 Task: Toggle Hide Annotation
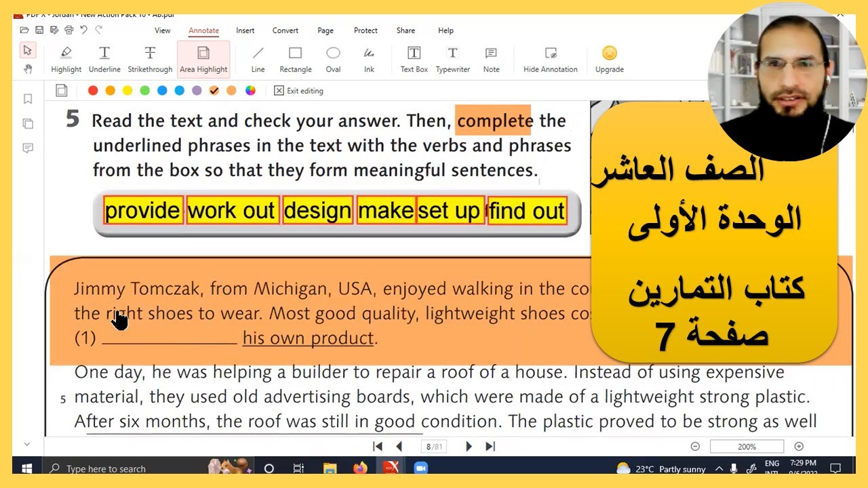[550, 59]
